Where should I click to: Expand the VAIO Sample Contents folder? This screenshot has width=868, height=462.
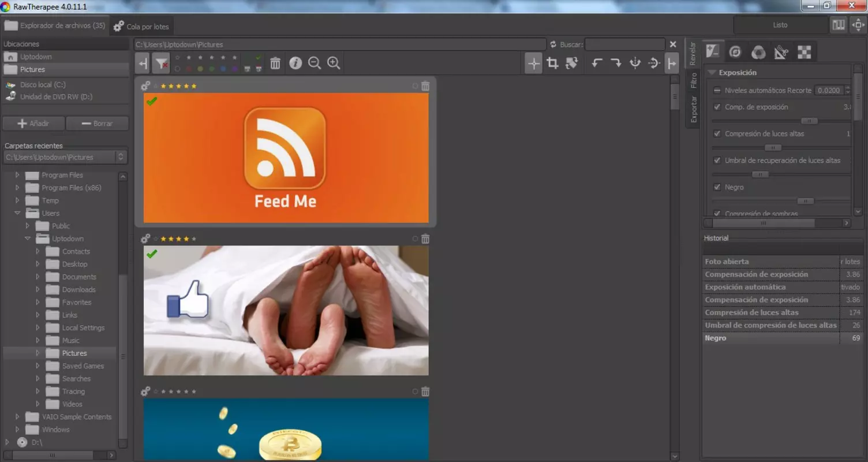pos(17,416)
